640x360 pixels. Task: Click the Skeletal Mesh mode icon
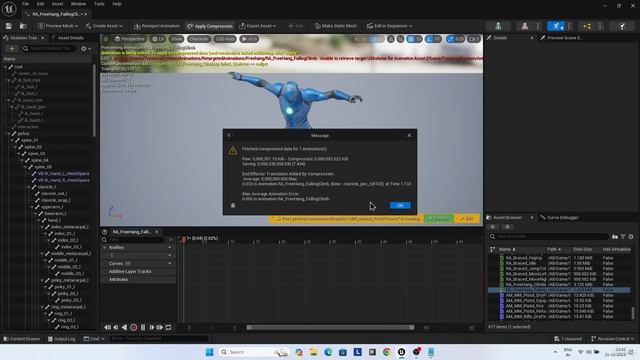[524, 26]
